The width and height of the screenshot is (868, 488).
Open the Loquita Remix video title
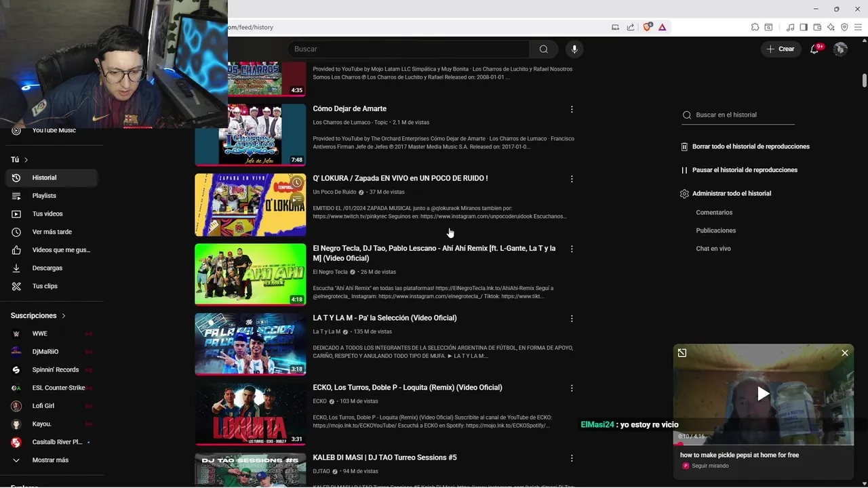[x=408, y=388]
